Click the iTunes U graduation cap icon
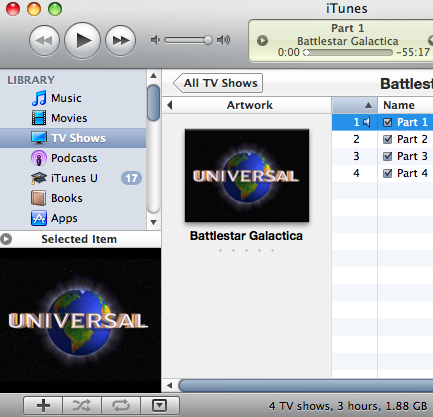 39,178
